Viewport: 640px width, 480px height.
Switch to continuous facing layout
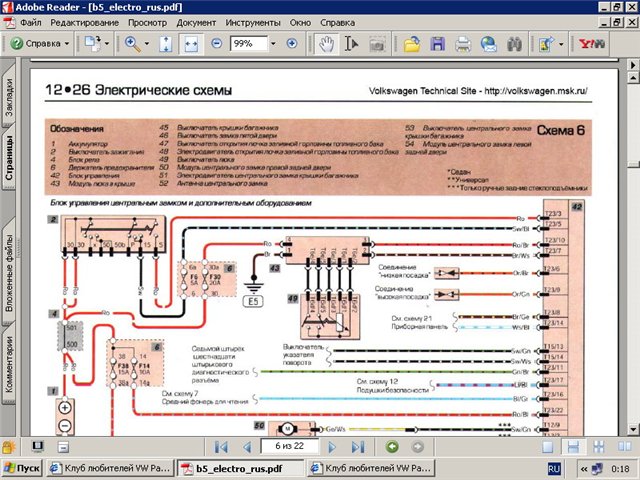pyautogui.click(x=599, y=447)
